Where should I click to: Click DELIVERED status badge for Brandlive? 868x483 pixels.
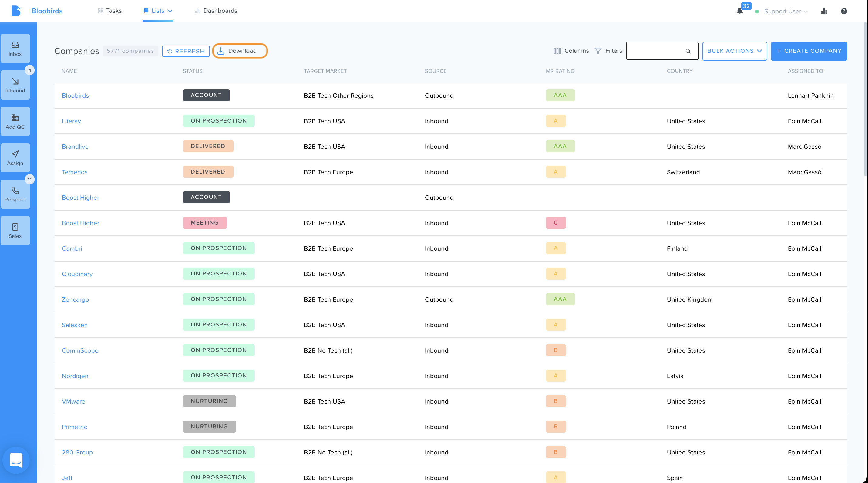(x=208, y=146)
